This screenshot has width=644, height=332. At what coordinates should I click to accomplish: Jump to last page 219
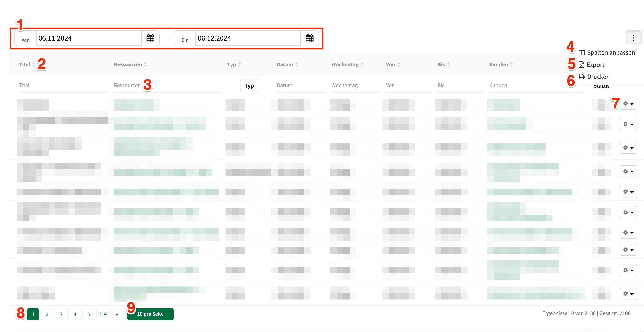coord(103,314)
